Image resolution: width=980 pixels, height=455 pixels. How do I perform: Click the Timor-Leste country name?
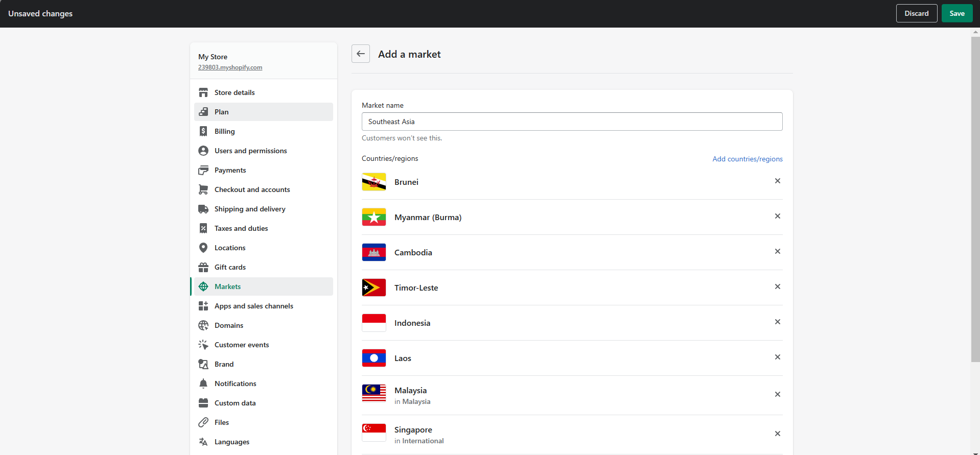pos(416,288)
